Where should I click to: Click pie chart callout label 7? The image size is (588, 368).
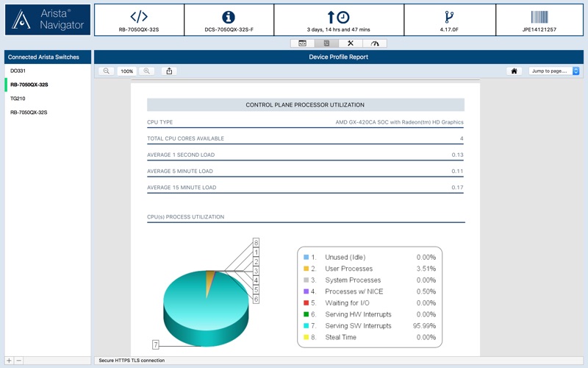coord(156,344)
